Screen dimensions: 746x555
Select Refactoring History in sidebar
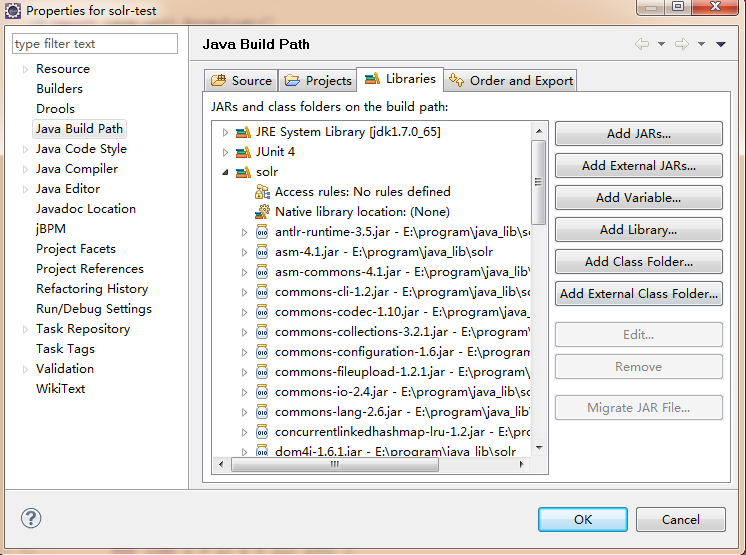[x=92, y=289]
